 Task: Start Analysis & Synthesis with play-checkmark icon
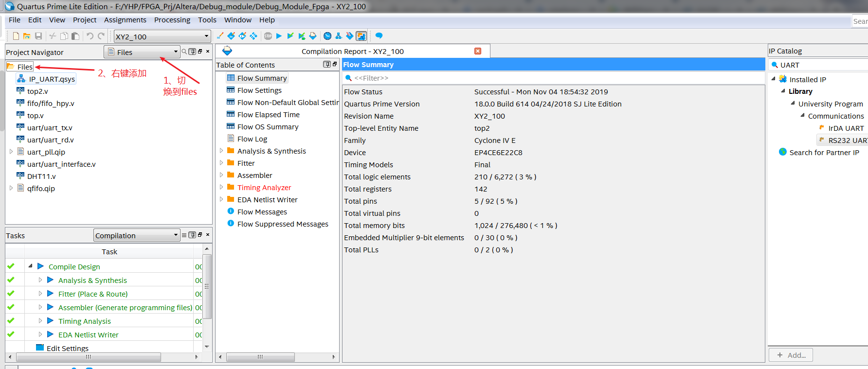point(290,36)
